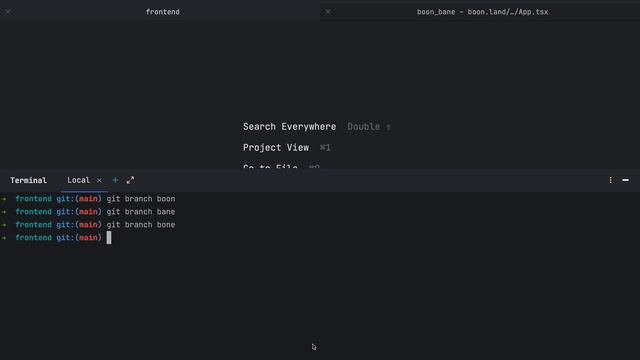
Task: Click the Project View hint
Action: click(x=276, y=148)
